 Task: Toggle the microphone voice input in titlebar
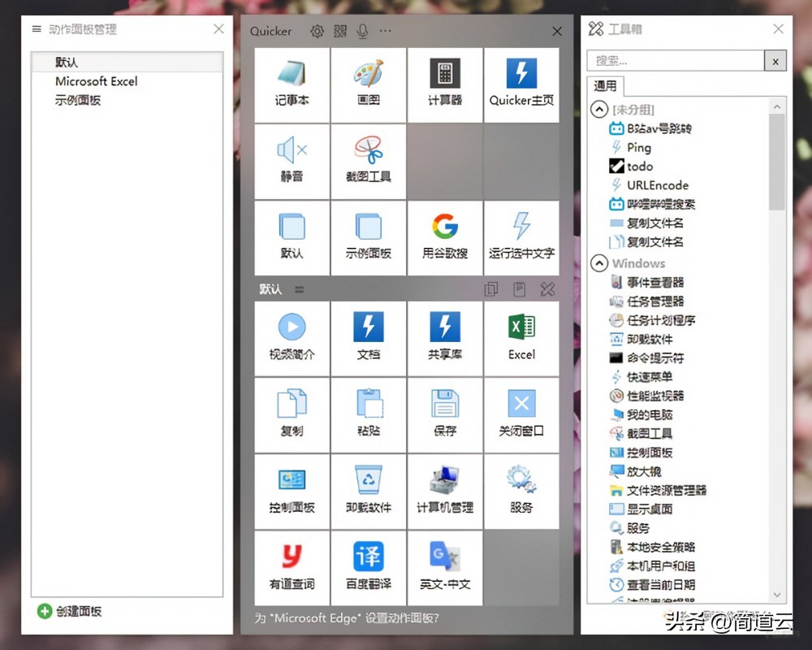point(362,31)
